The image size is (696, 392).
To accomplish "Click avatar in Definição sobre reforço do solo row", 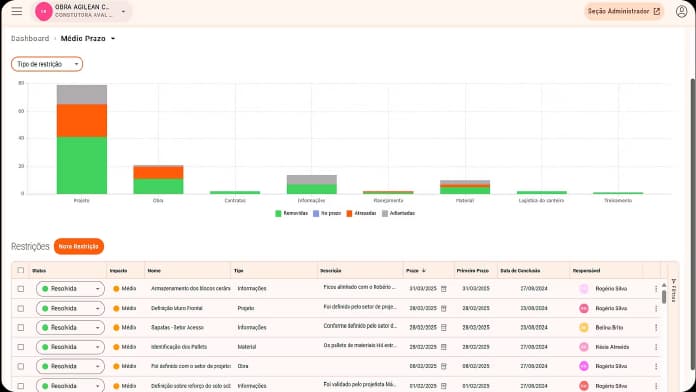I will [584, 386].
